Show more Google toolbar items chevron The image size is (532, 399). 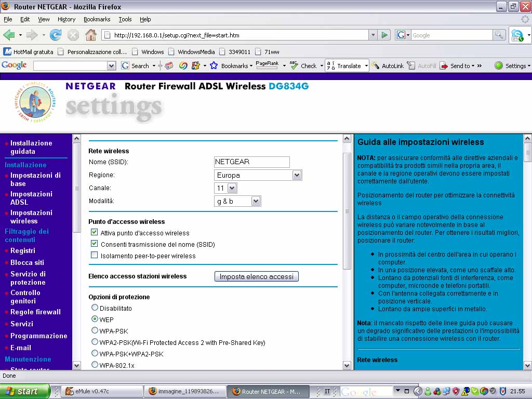tap(480, 66)
